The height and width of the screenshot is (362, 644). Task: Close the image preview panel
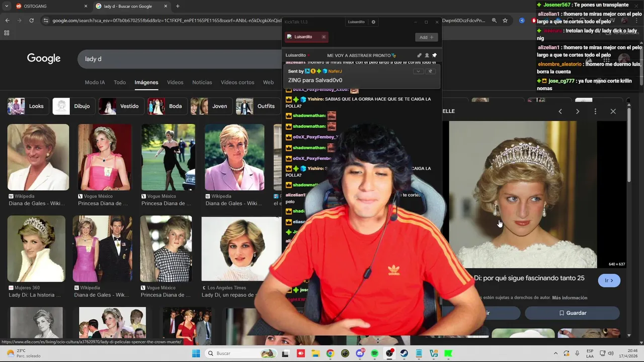pyautogui.click(x=613, y=111)
